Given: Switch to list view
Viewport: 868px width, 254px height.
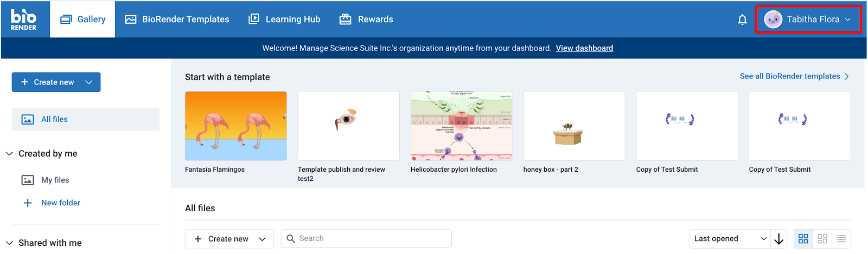Looking at the screenshot, I should tap(841, 239).
